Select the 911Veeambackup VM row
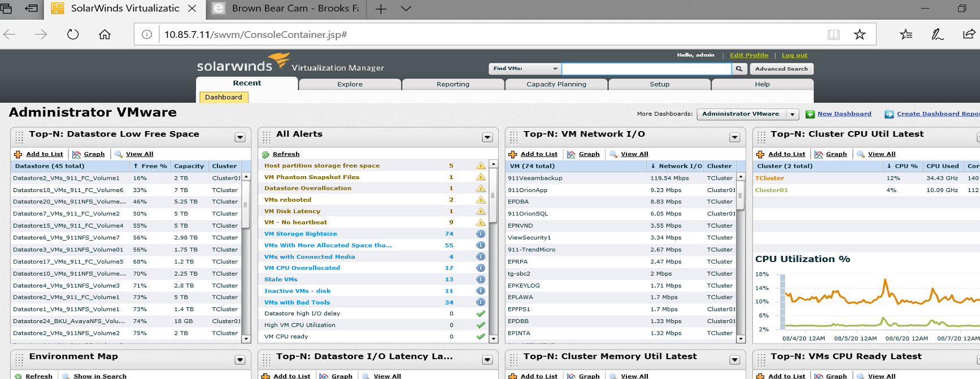The width and height of the screenshot is (980, 379). 621,178
